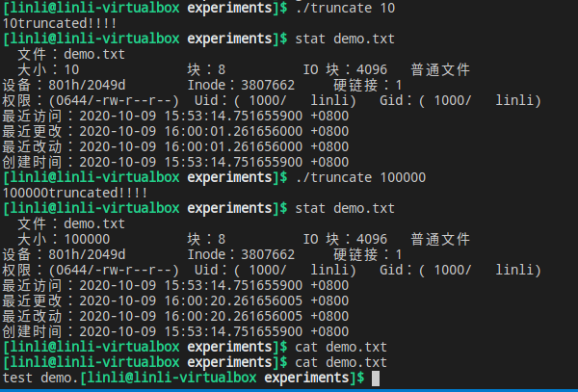
Task: Click '普通文件' on the 大小：10 row
Action: tap(440, 69)
